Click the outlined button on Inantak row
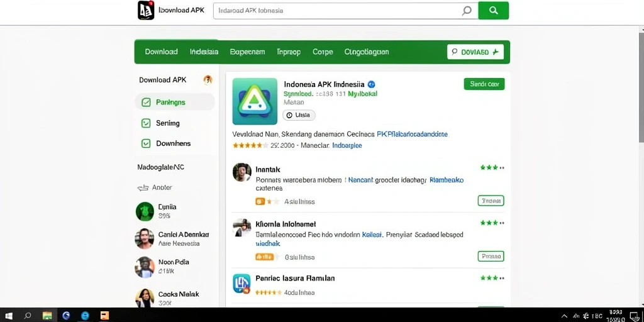The image size is (644, 322). 491,201
